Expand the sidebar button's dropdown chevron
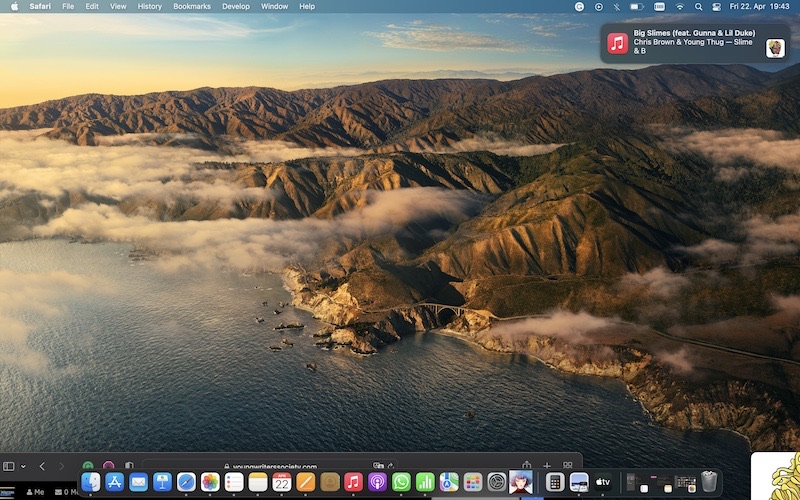 (23, 466)
